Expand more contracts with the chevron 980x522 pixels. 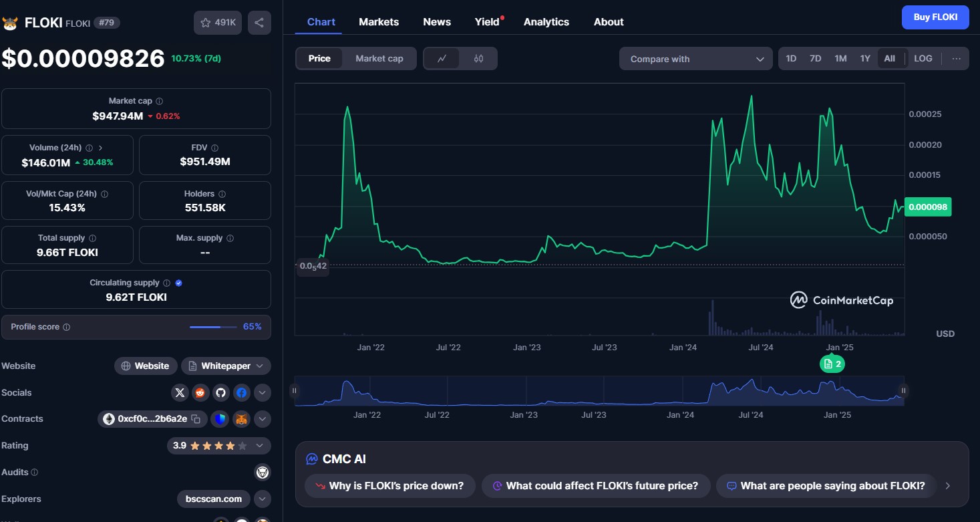pos(263,419)
